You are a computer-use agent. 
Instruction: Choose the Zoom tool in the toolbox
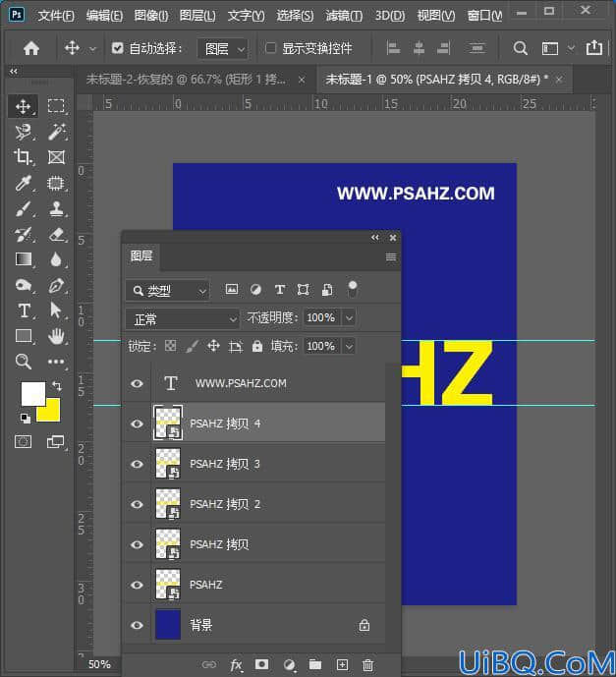(23, 362)
